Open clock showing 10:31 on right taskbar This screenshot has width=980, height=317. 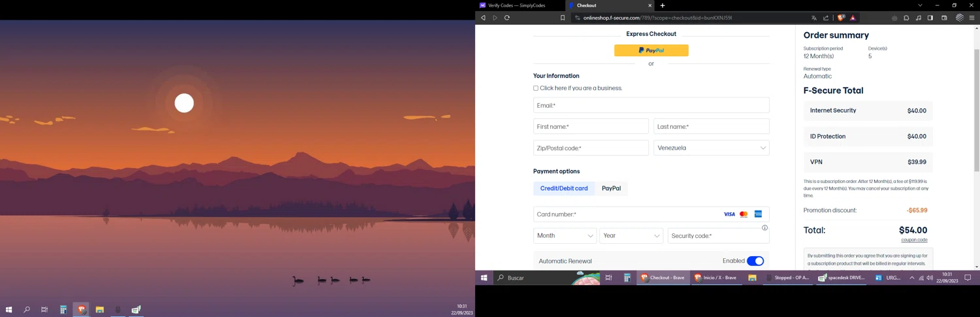tap(947, 278)
